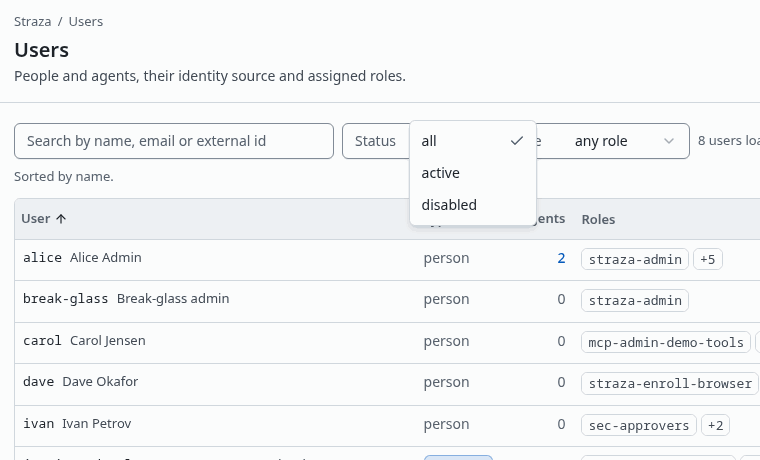760x460 pixels.
Task: Click 'person' type in carol's row
Action: click(x=446, y=341)
